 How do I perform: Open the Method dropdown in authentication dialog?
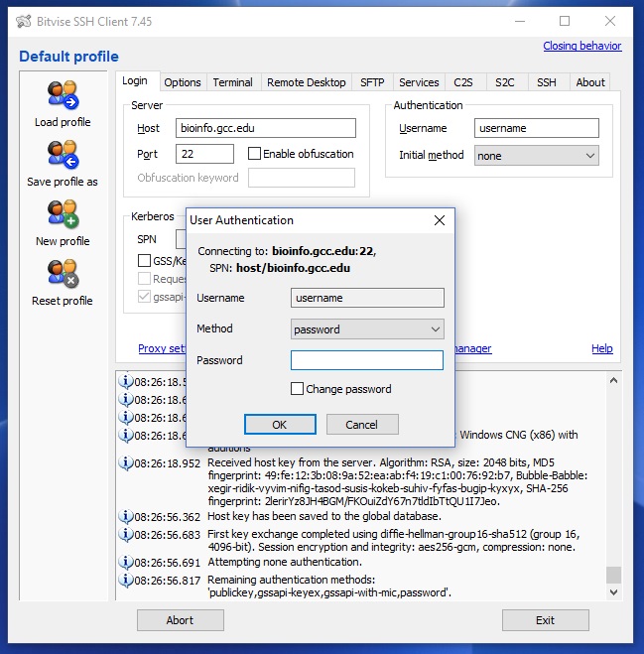point(367,329)
